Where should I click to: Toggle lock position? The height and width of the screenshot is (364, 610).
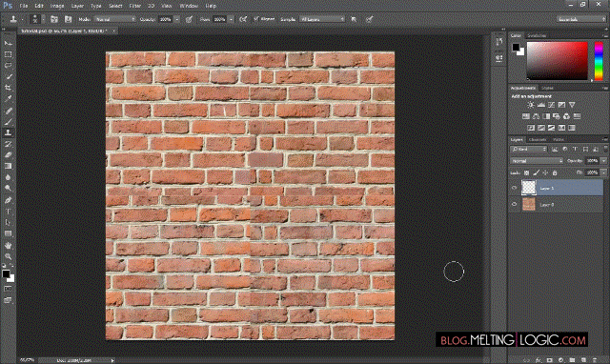[x=545, y=172]
